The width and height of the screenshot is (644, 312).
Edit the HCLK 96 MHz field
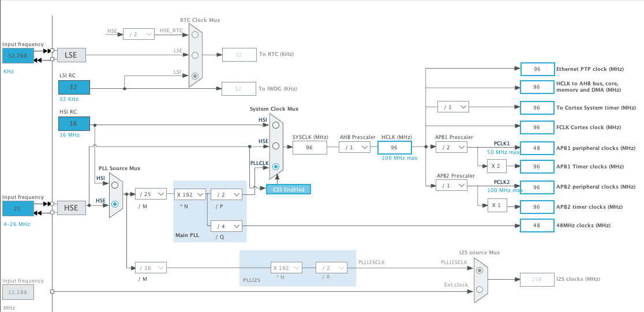pyautogui.click(x=394, y=148)
